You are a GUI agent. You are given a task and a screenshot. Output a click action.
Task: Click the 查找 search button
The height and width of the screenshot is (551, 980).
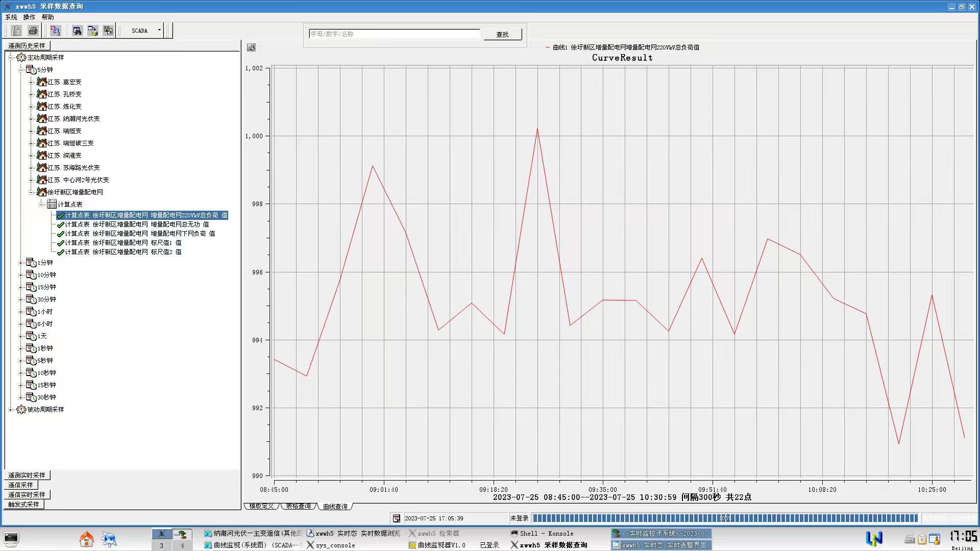[502, 34]
